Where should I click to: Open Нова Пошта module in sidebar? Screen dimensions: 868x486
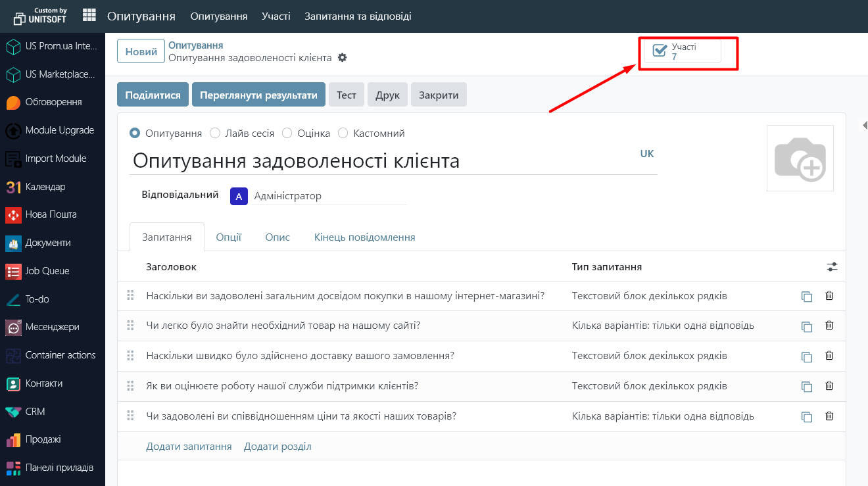(51, 214)
